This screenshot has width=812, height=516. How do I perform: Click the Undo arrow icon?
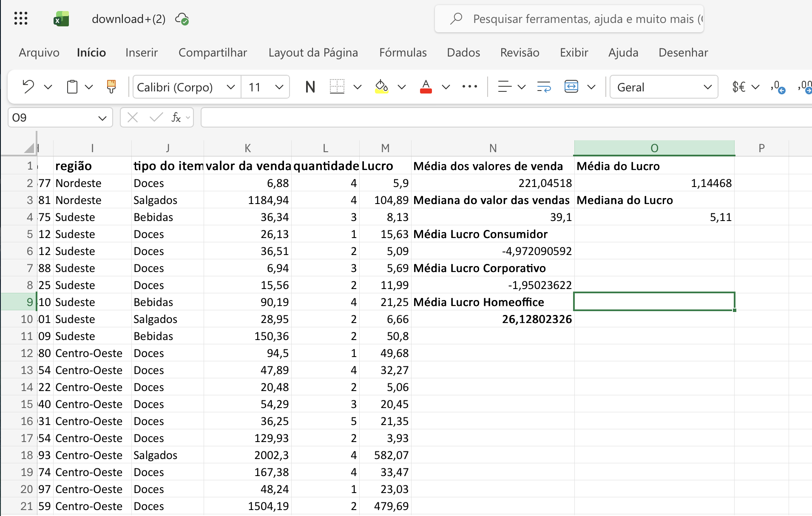[x=28, y=87]
